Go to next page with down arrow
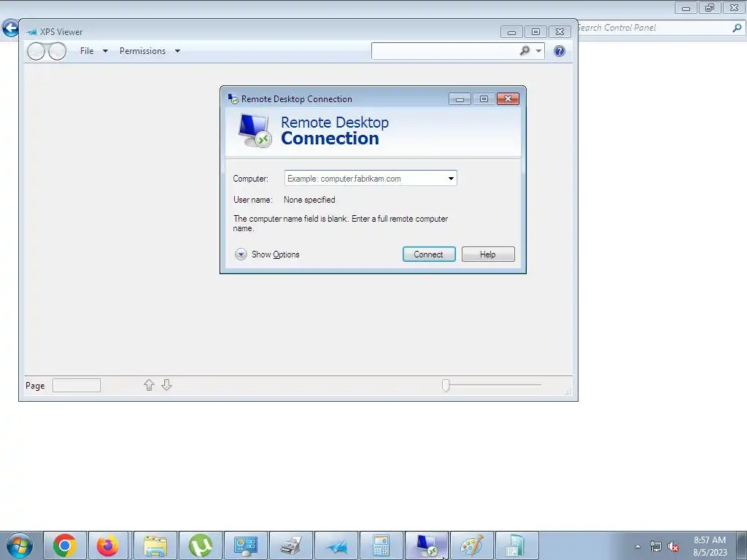 [166, 385]
